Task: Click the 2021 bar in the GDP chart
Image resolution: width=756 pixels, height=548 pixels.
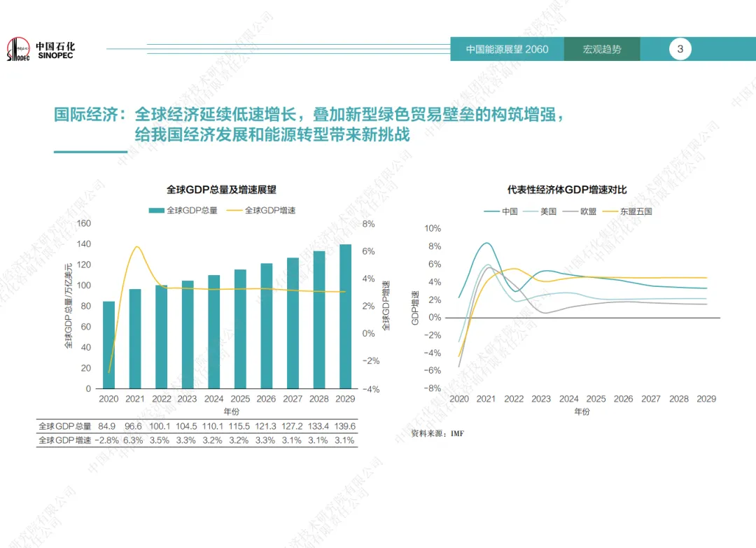Action: point(135,339)
